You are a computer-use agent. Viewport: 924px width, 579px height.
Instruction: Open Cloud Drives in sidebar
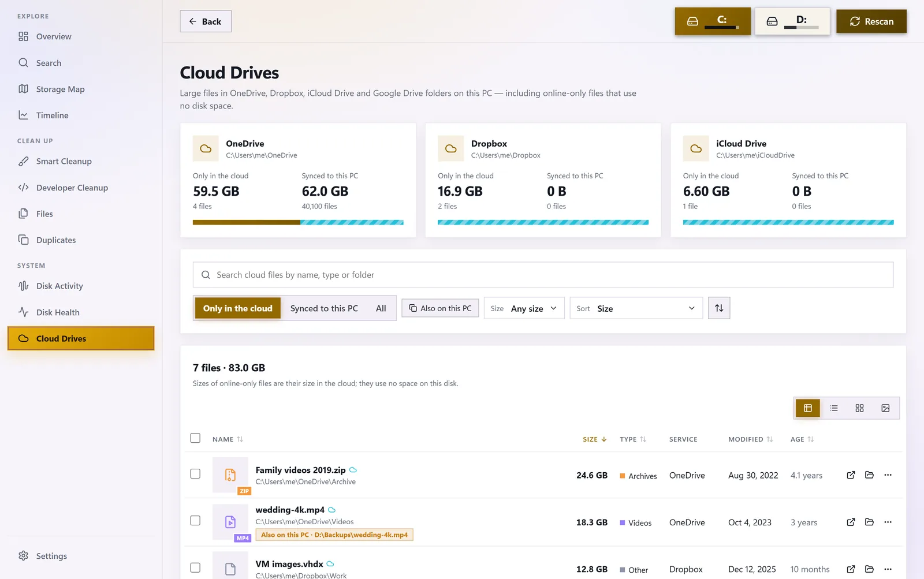(x=81, y=338)
